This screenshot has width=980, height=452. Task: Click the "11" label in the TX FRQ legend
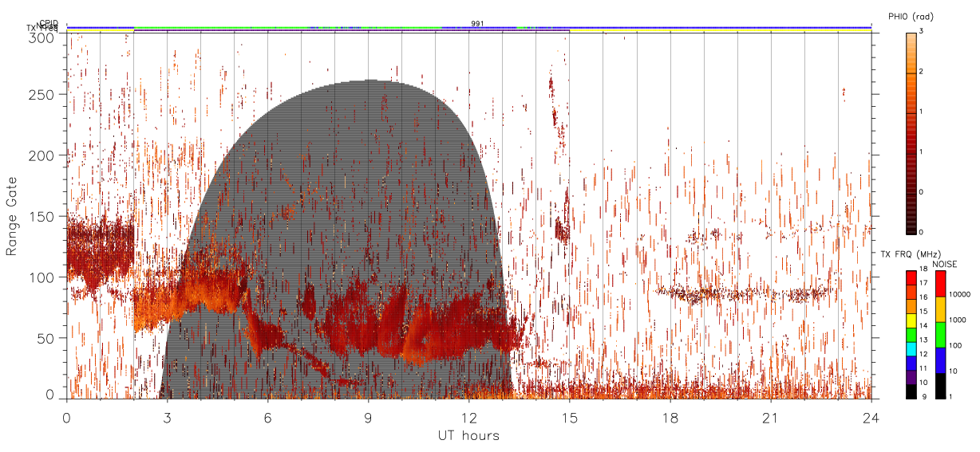(925, 368)
